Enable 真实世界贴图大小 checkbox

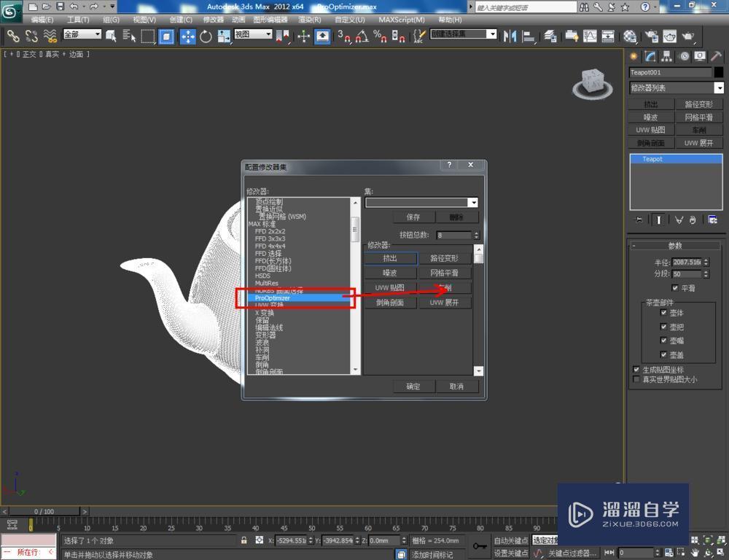click(x=636, y=379)
